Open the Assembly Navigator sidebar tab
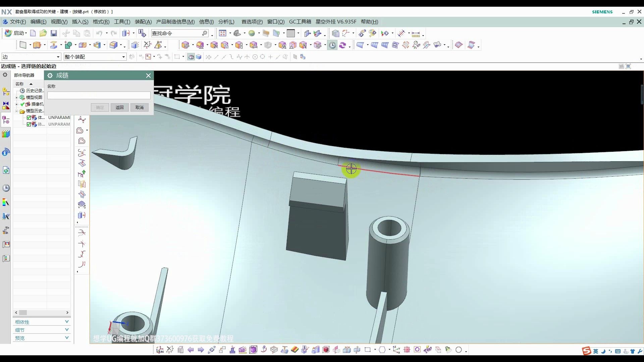 [6, 91]
